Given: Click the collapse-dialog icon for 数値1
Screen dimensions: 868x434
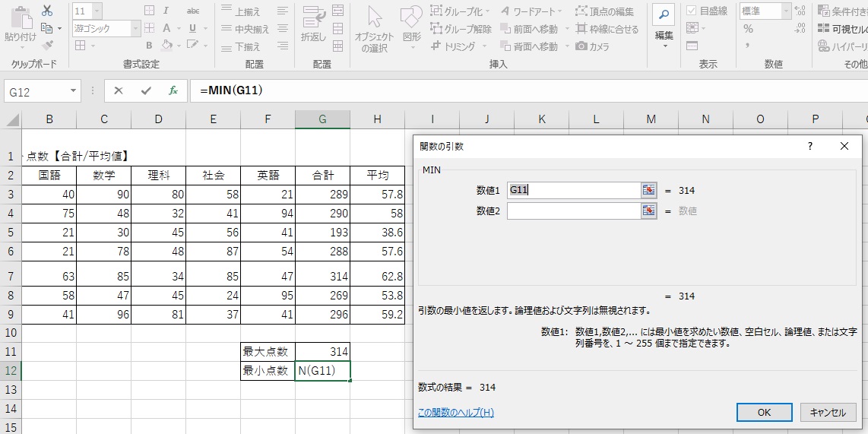Looking at the screenshot, I should pos(649,191).
